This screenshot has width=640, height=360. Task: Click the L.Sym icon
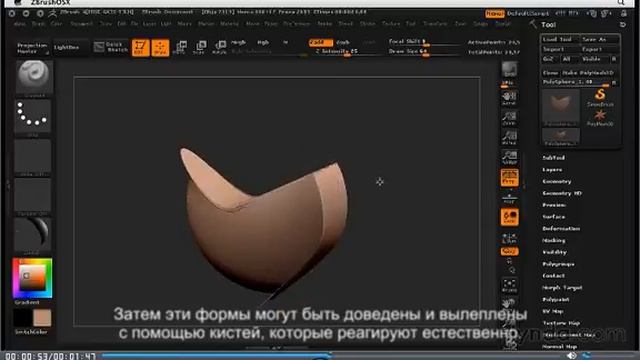[x=509, y=238]
